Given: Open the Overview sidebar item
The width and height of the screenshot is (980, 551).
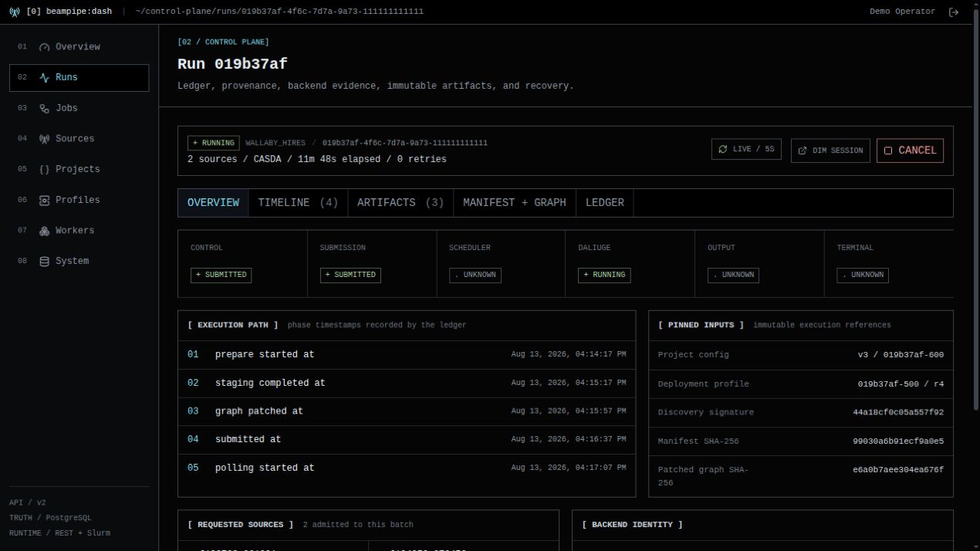Looking at the screenshot, I should point(79,47).
